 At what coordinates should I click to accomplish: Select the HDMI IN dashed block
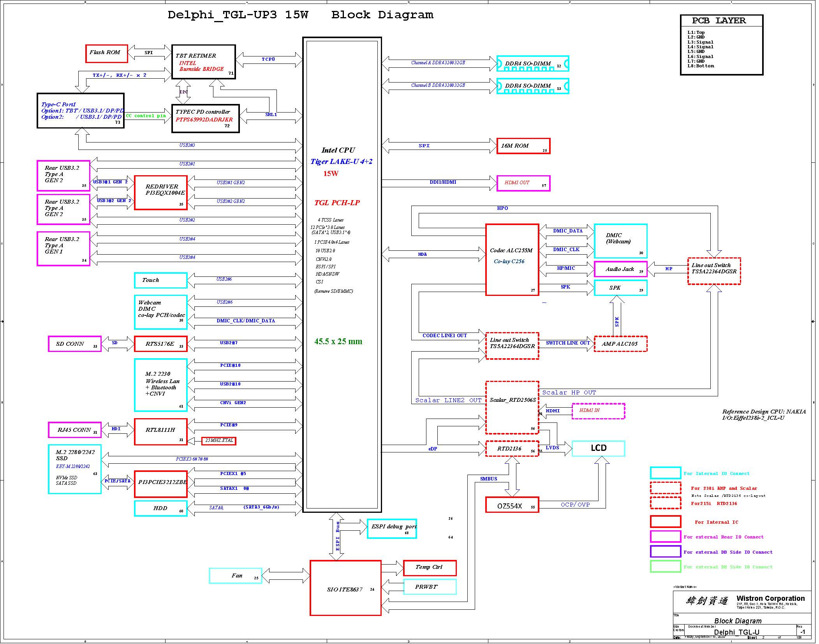pyautogui.click(x=598, y=411)
